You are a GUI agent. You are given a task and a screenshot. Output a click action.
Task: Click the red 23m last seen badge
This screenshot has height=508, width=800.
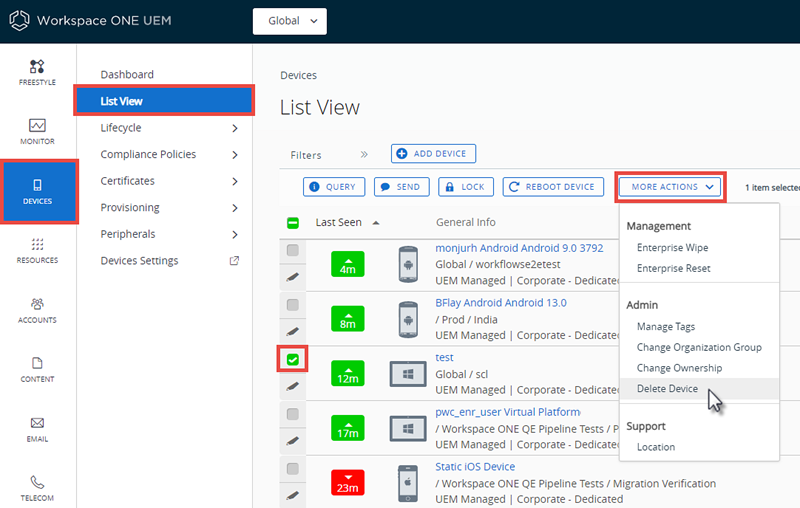tap(347, 482)
